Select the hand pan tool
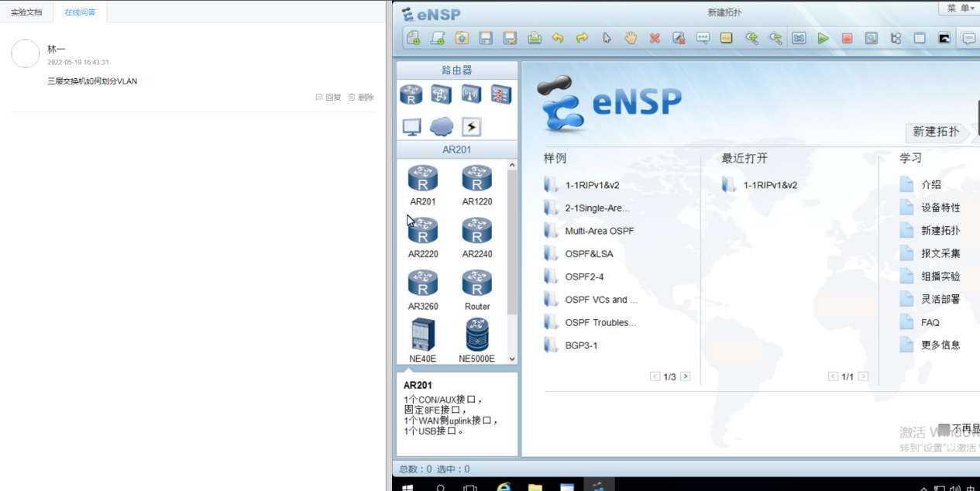 [x=631, y=38]
